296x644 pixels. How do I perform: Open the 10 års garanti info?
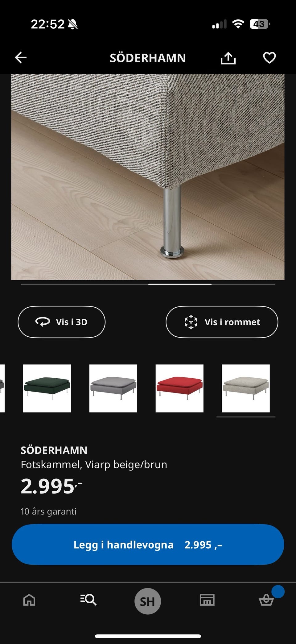click(48, 511)
